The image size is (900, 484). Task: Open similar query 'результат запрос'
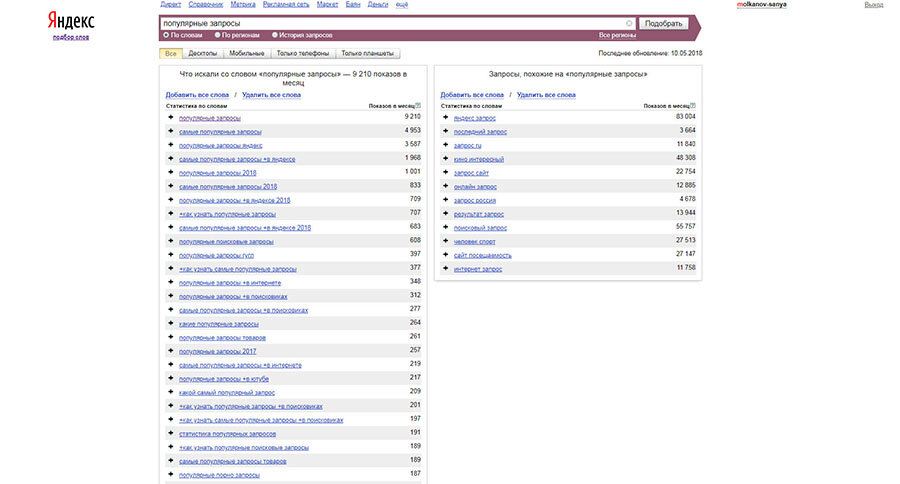click(479, 214)
